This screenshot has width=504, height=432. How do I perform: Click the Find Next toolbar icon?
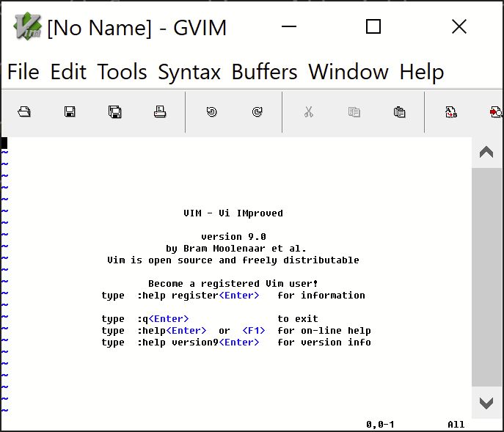click(496, 112)
